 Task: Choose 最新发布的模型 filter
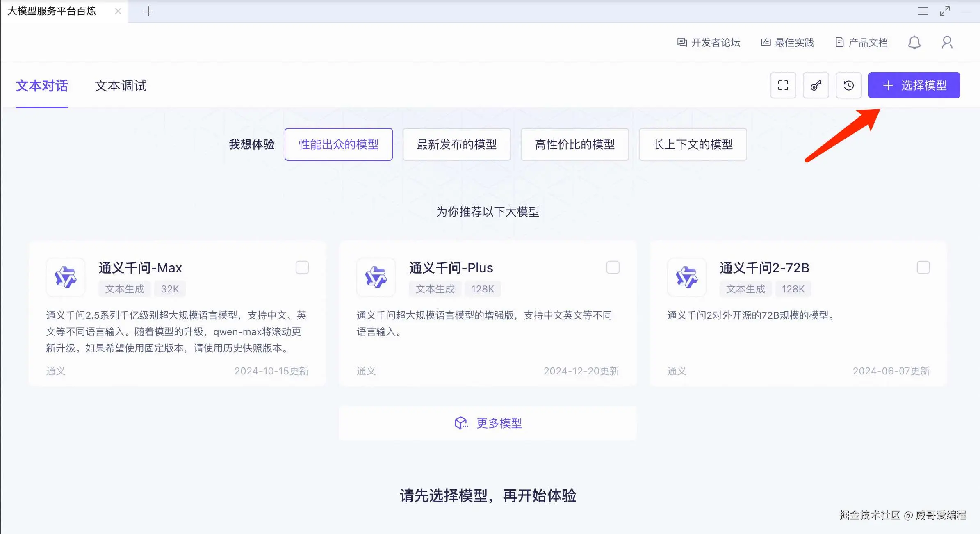pos(456,144)
